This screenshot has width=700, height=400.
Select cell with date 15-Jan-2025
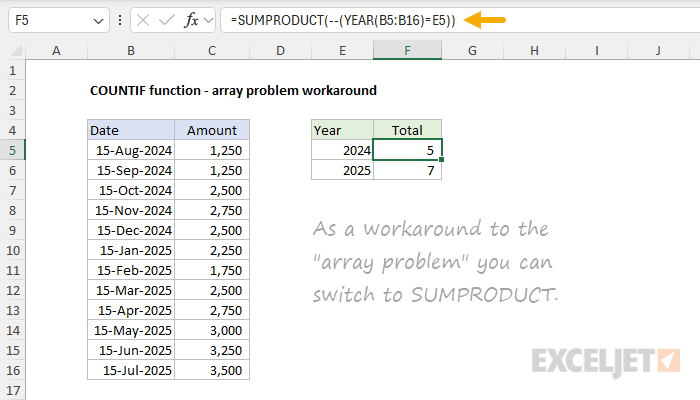tap(131, 250)
